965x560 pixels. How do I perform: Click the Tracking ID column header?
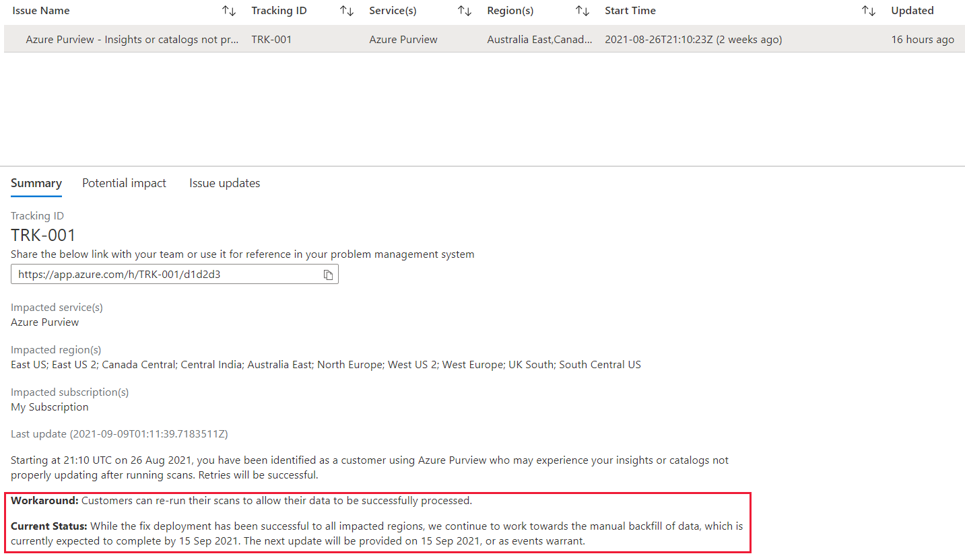279,11
